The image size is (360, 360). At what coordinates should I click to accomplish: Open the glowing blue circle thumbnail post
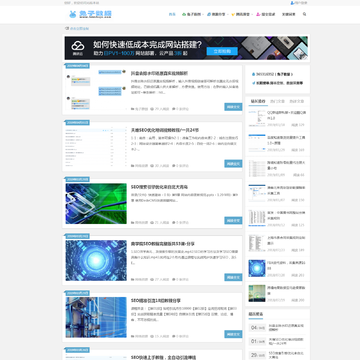click(96, 260)
